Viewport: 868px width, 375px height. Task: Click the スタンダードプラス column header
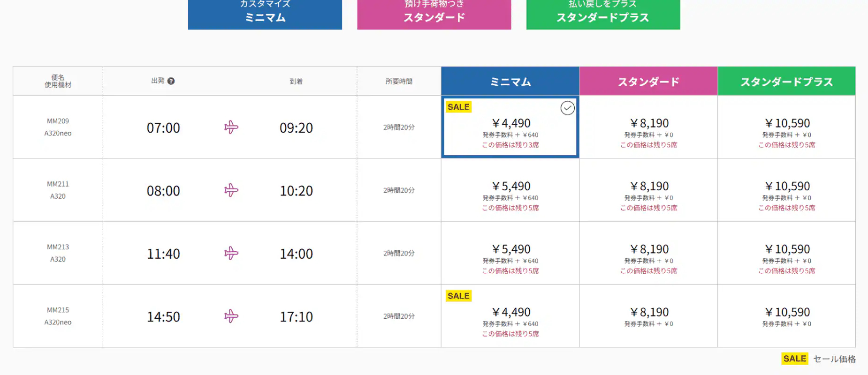click(786, 81)
